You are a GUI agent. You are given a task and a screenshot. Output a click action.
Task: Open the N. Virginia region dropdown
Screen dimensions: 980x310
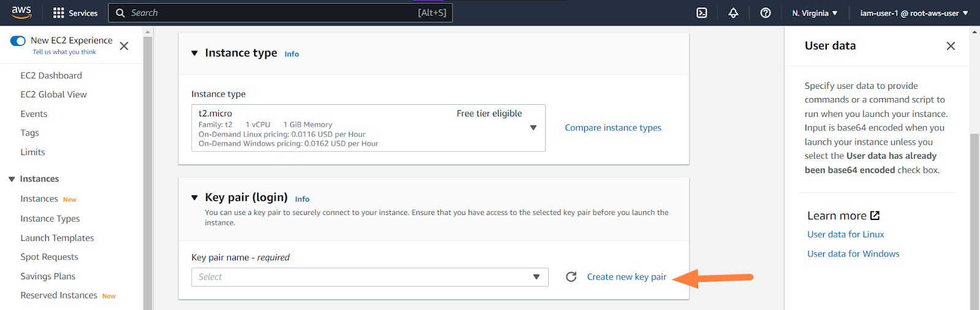point(815,13)
